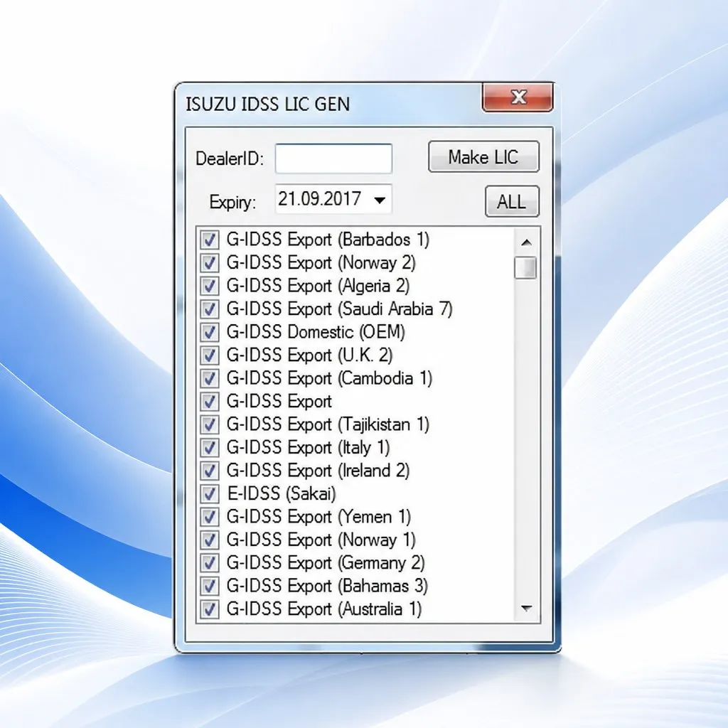
Task: Toggle G-IDSS Export (Norway 1) checkbox
Action: pyautogui.click(x=209, y=540)
